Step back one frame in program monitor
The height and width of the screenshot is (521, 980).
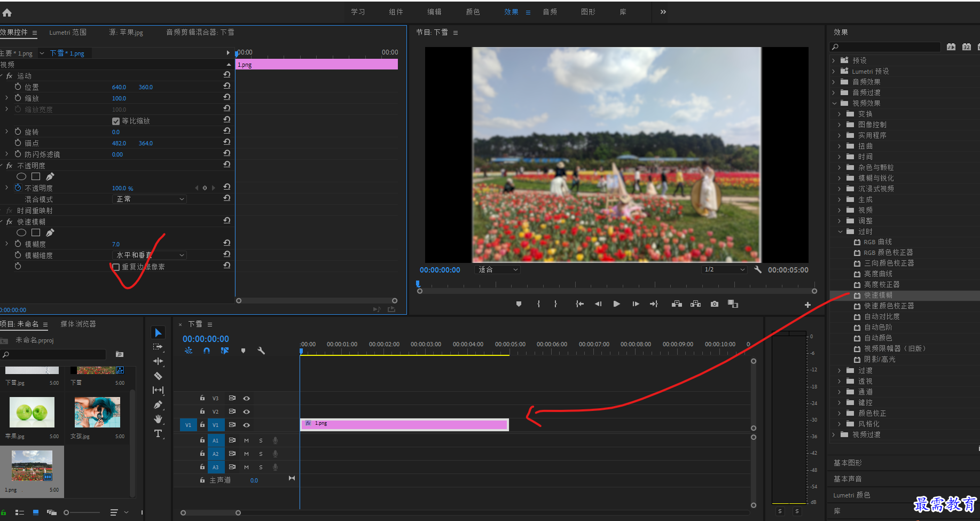598,304
